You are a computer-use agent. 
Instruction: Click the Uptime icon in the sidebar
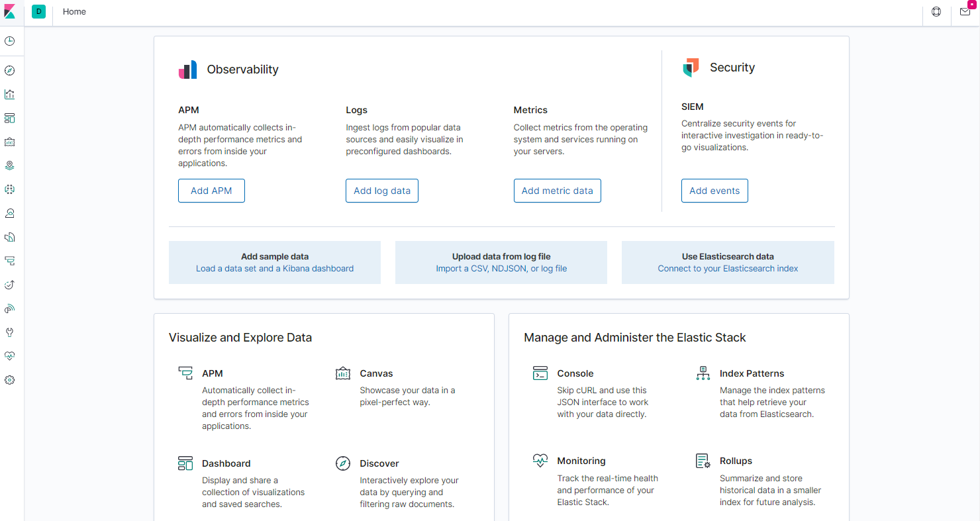coord(10,285)
